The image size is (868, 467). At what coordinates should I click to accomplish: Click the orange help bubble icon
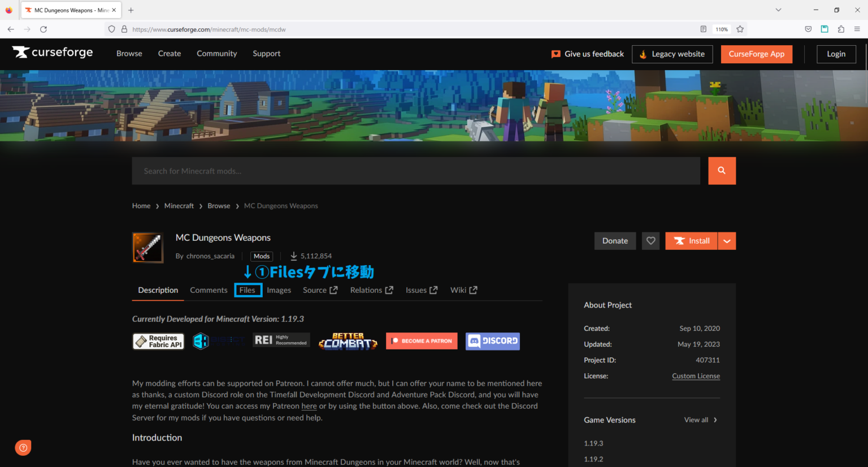pos(23,448)
